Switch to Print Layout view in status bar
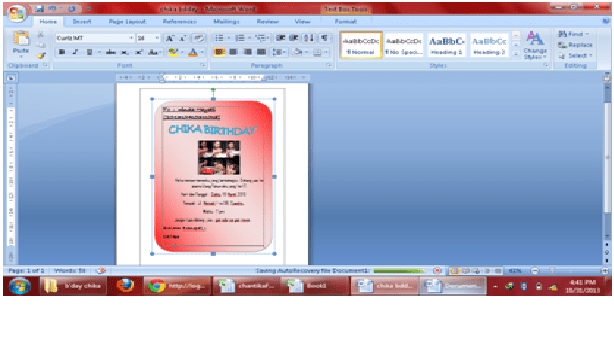Image resolution: width=614 pixels, height=360 pixels. (x=454, y=271)
